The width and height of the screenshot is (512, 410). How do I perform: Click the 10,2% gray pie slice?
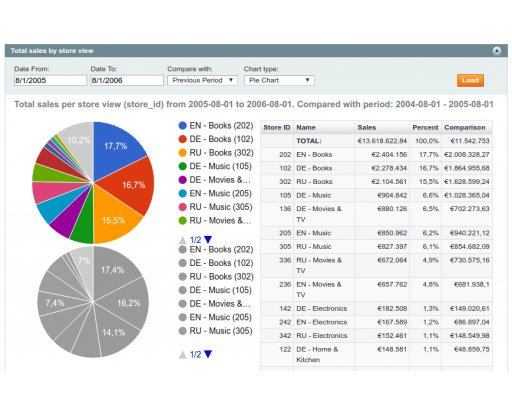click(79, 140)
